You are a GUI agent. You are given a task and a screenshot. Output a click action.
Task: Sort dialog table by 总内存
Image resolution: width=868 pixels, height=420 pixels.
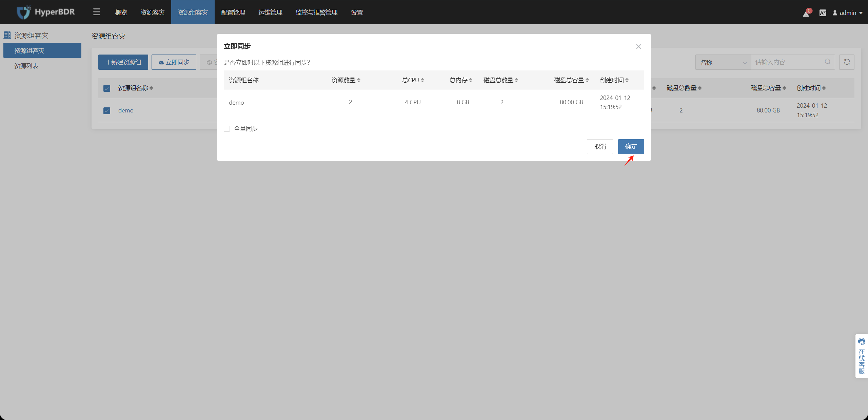pos(471,80)
